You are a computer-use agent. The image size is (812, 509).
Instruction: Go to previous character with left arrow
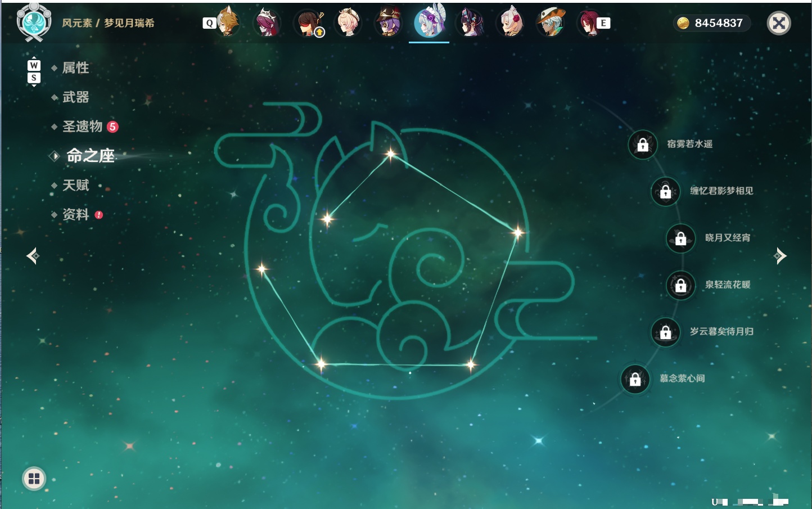coord(33,256)
